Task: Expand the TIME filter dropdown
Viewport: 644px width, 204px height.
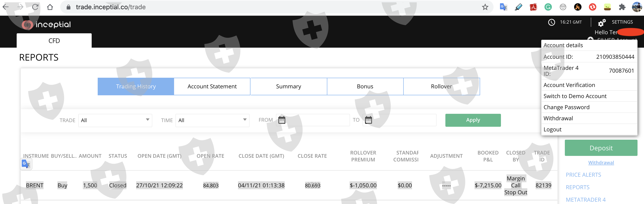Action: [x=212, y=120]
